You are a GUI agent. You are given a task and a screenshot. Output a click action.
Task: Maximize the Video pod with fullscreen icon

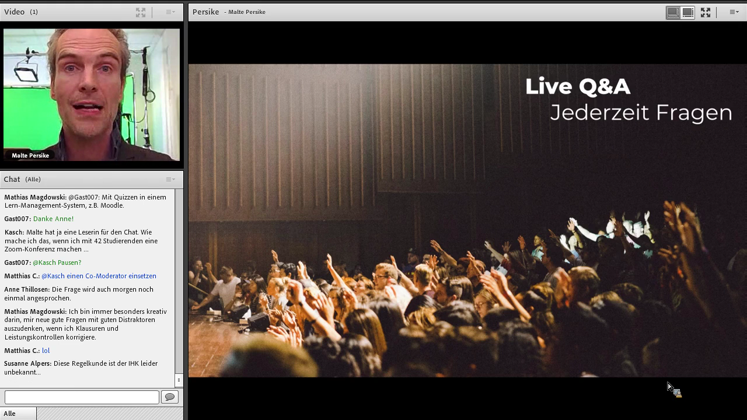pos(141,12)
